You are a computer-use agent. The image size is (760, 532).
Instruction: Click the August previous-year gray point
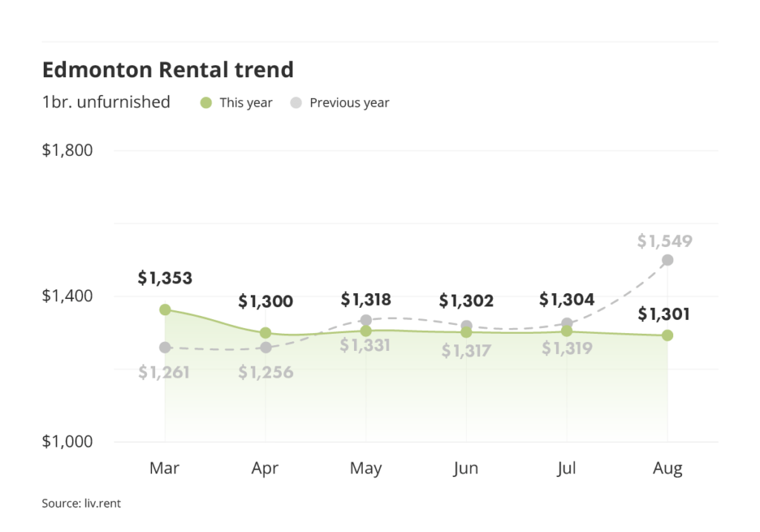pyautogui.click(x=668, y=260)
